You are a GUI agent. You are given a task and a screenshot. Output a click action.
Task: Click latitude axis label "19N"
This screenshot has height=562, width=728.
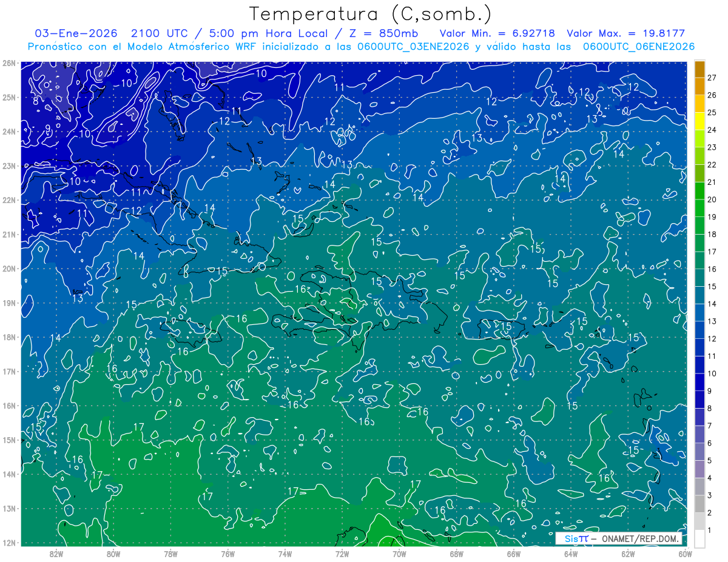[8, 303]
